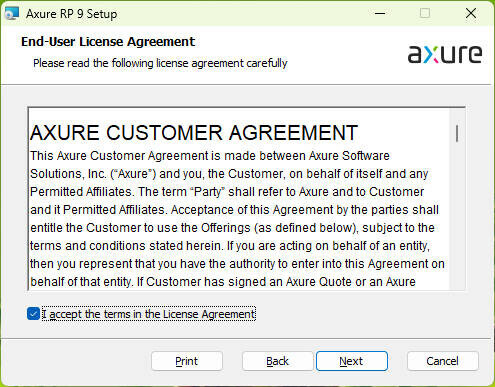The width and height of the screenshot is (495, 387).
Task: Click the last visible line about Axure Quote
Action: [223, 282]
